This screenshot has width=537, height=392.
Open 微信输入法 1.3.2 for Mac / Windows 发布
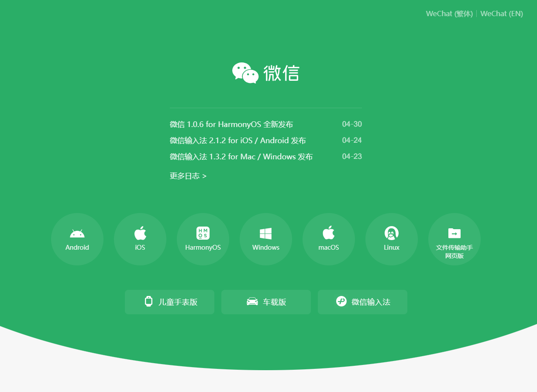click(241, 157)
